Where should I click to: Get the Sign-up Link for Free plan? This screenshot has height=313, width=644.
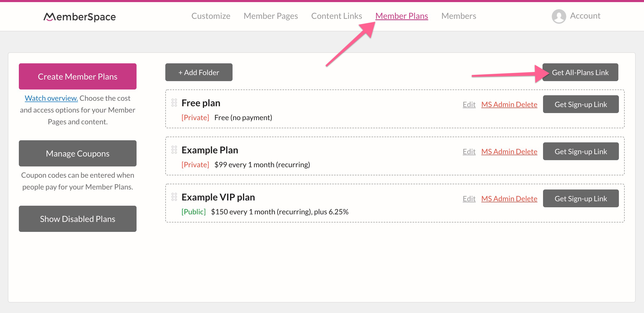581,104
